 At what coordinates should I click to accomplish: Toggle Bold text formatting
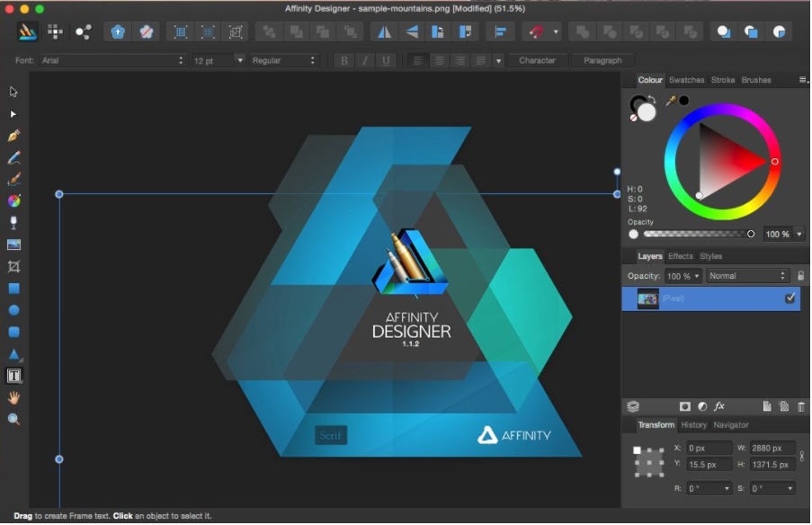click(343, 60)
